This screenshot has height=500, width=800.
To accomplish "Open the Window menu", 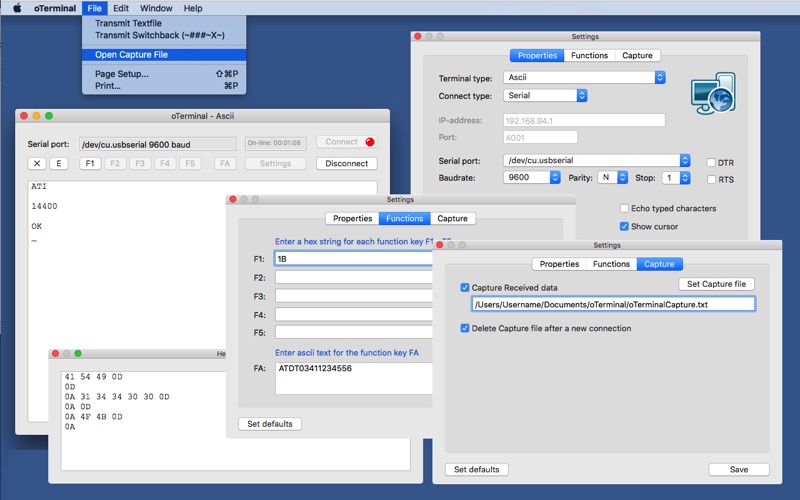I will coord(156,8).
